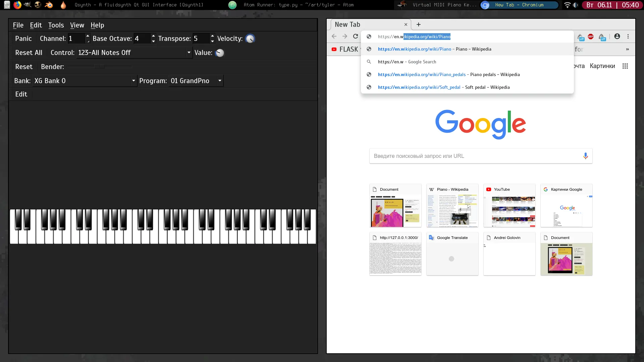Open a new tab with plus icon
644x362 pixels.
point(418,24)
